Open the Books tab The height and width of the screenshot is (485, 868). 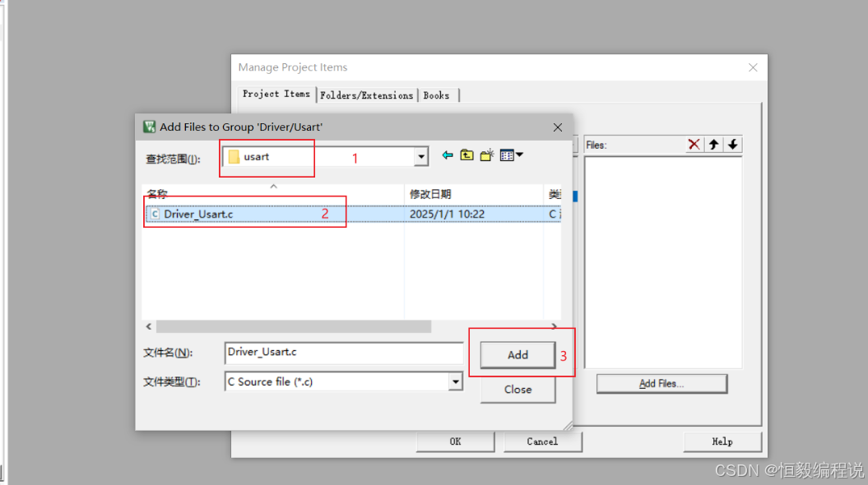click(437, 95)
